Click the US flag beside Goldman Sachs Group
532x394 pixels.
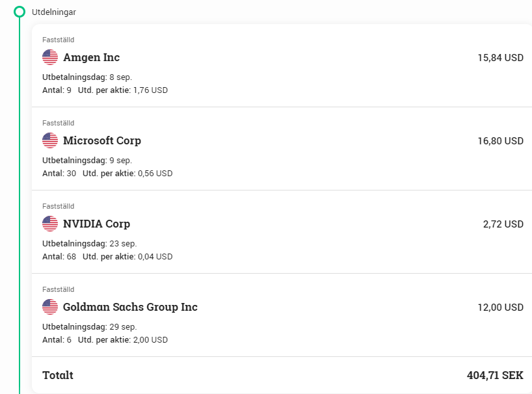click(x=50, y=307)
